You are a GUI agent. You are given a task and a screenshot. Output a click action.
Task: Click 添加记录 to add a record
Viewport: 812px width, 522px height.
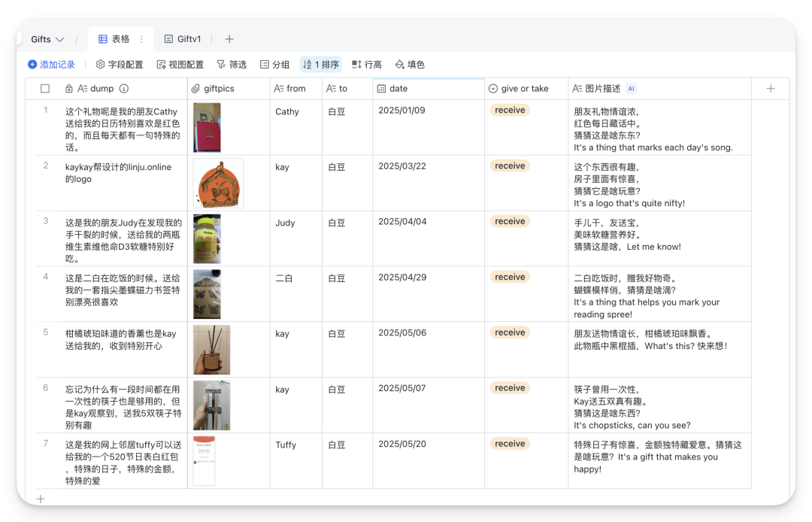tap(51, 65)
